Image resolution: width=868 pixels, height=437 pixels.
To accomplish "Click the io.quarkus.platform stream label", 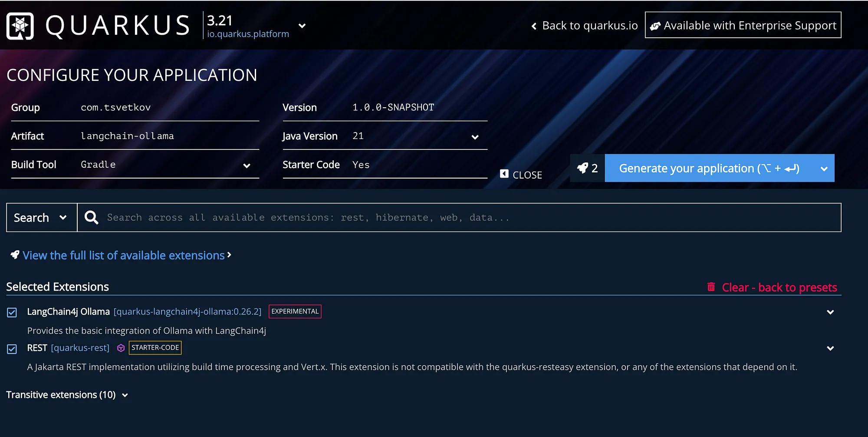I will point(248,34).
